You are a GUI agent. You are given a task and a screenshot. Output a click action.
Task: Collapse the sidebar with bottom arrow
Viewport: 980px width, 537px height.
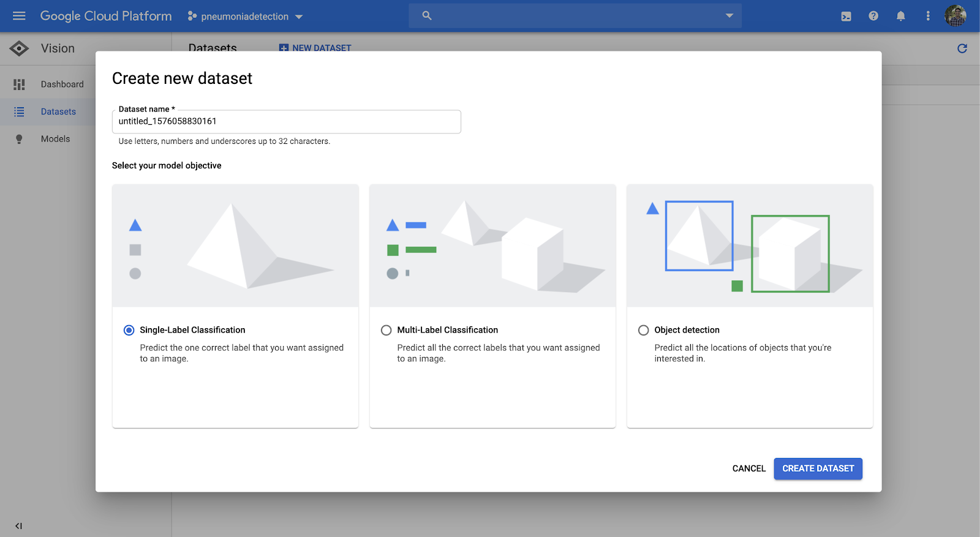18,525
